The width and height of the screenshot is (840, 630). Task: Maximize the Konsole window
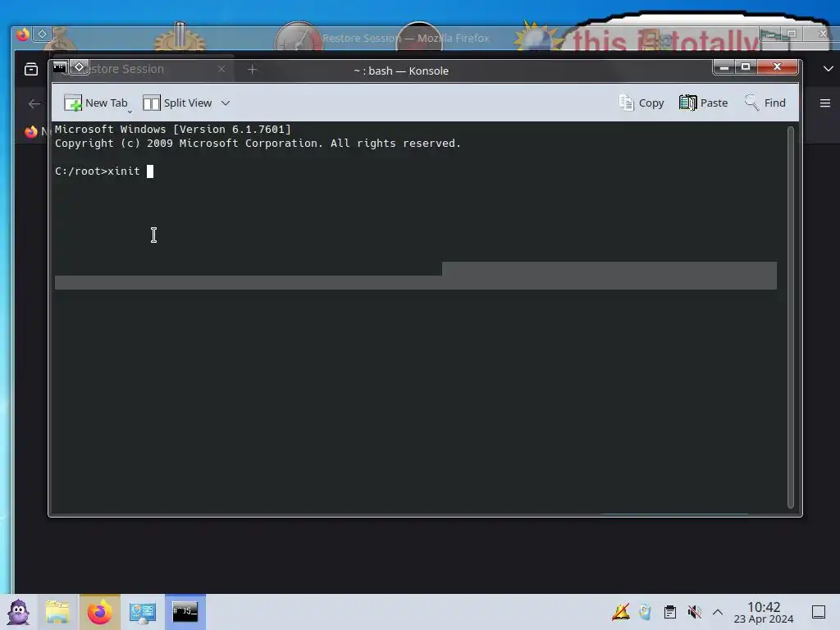[745, 67]
